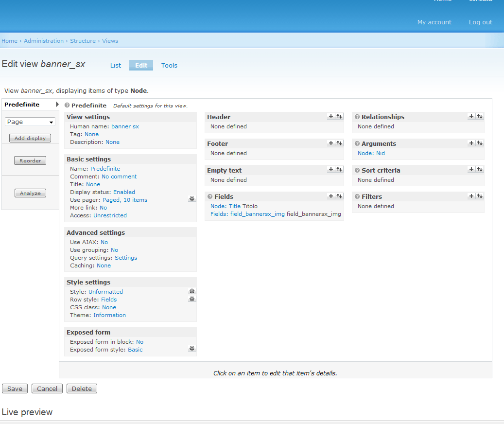Open Theme Information link
The height and width of the screenshot is (424, 504).
(109, 315)
